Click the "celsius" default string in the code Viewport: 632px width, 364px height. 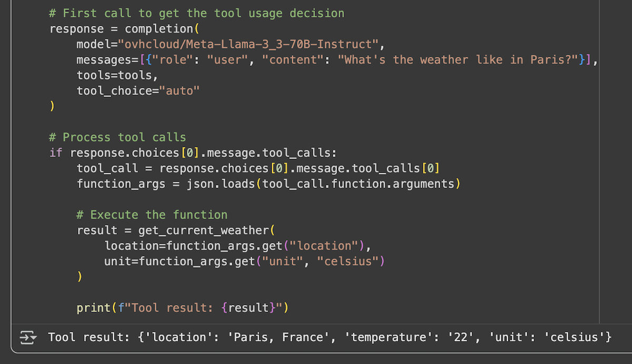pos(348,261)
